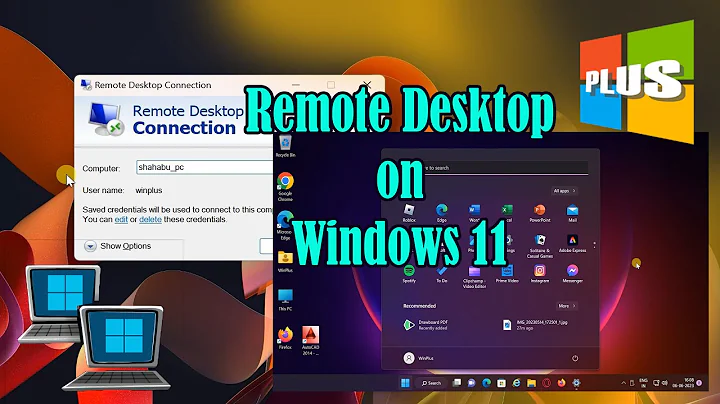
Task: Open Settings gear on the taskbar
Action: 576,383
